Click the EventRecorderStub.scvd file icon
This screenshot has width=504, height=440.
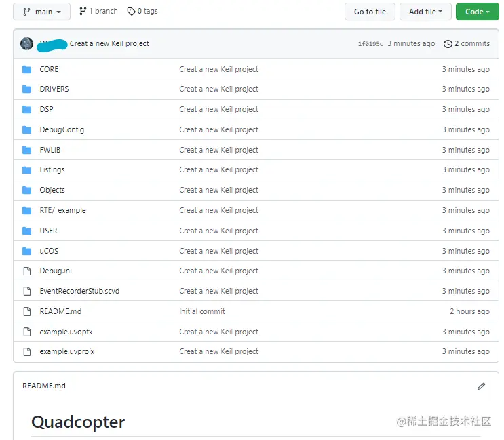click(x=27, y=292)
